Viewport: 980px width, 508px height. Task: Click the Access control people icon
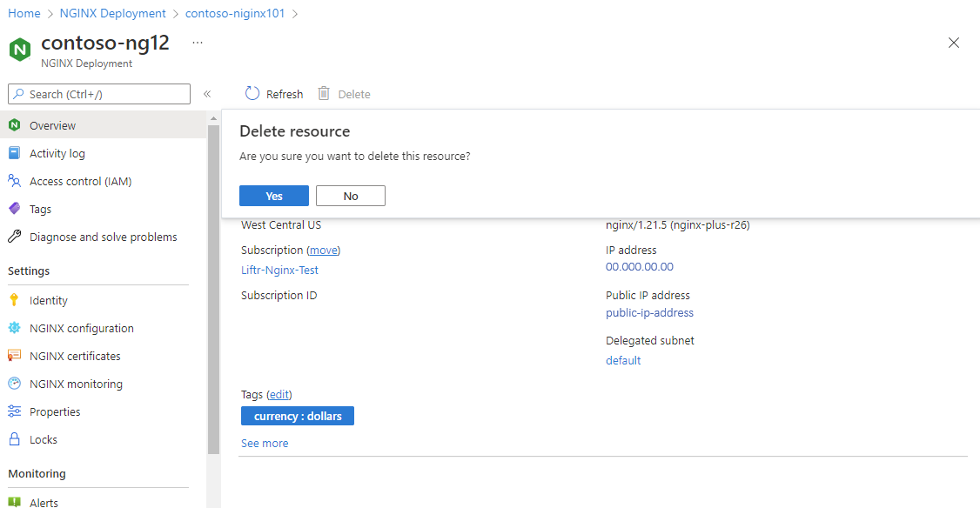[x=15, y=181]
